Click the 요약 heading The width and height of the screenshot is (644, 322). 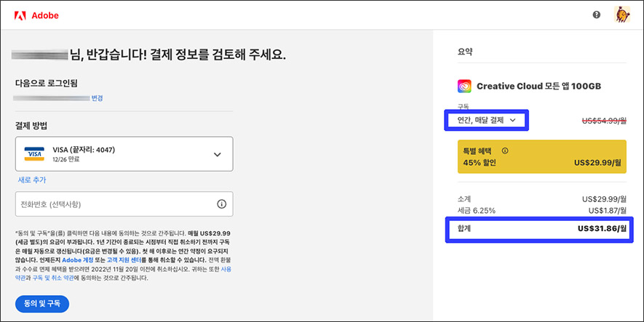click(x=465, y=52)
